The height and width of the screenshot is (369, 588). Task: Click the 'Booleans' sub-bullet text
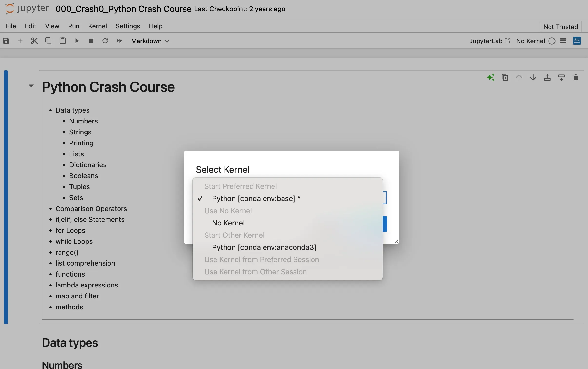tap(84, 176)
